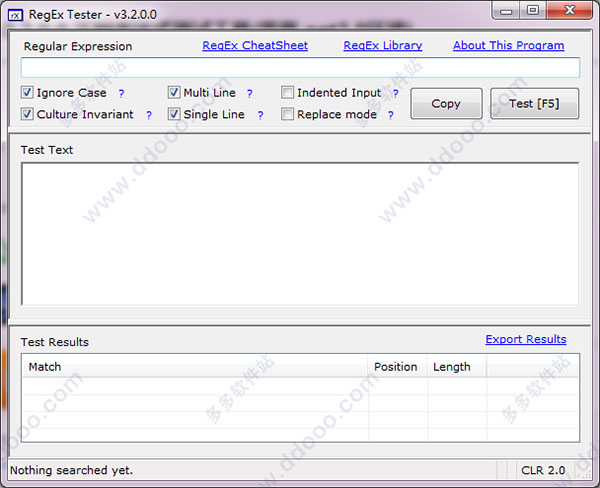Click the 'Nothing searched yet.' status text
Viewport: 600px width, 488px height.
click(x=72, y=470)
